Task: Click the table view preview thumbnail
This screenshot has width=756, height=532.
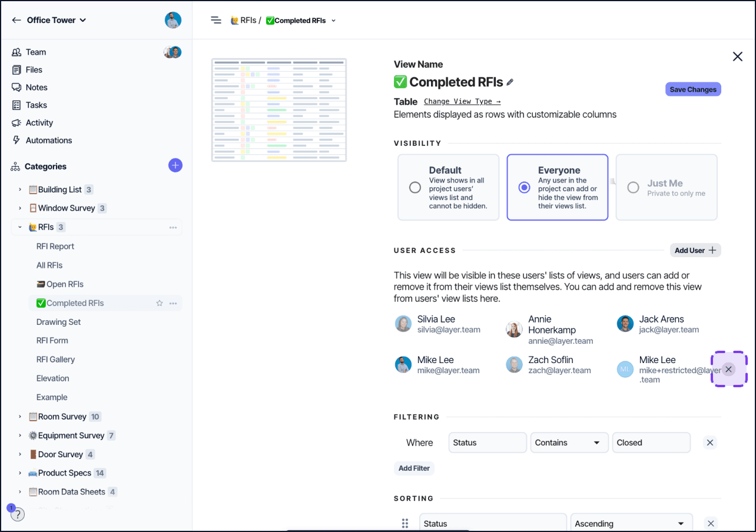Action: point(279,109)
